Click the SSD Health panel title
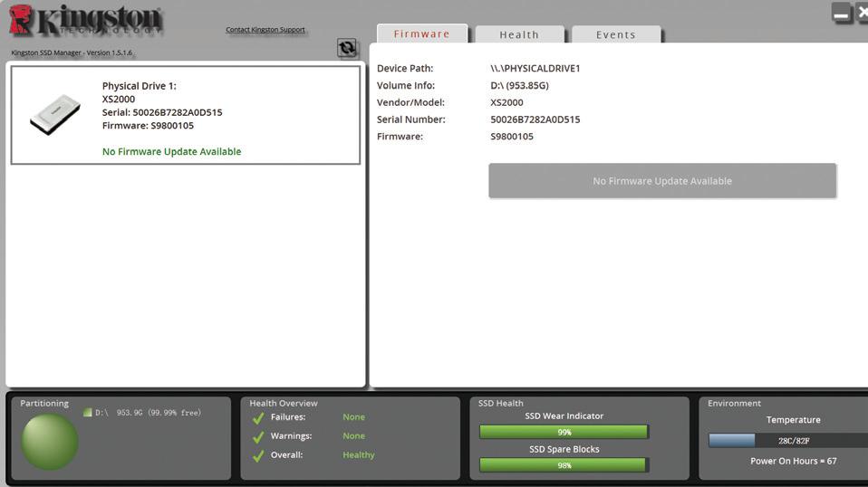 pyautogui.click(x=500, y=403)
